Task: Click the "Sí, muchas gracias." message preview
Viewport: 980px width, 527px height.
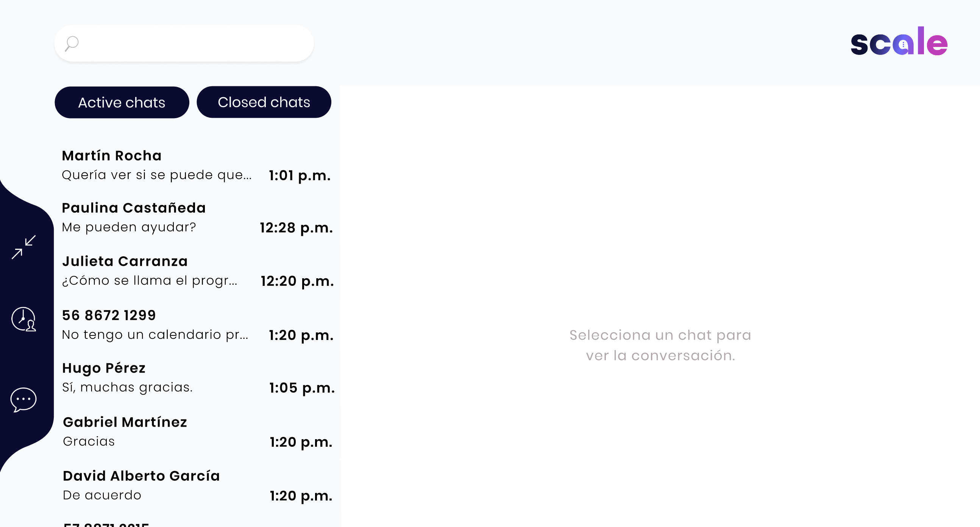Action: point(128,387)
